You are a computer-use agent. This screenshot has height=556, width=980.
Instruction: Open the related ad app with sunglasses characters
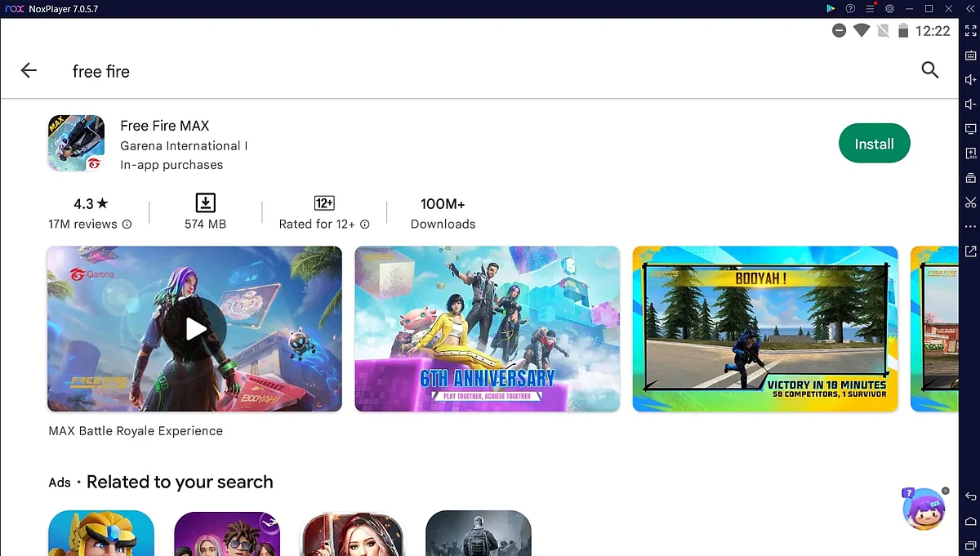[227, 533]
